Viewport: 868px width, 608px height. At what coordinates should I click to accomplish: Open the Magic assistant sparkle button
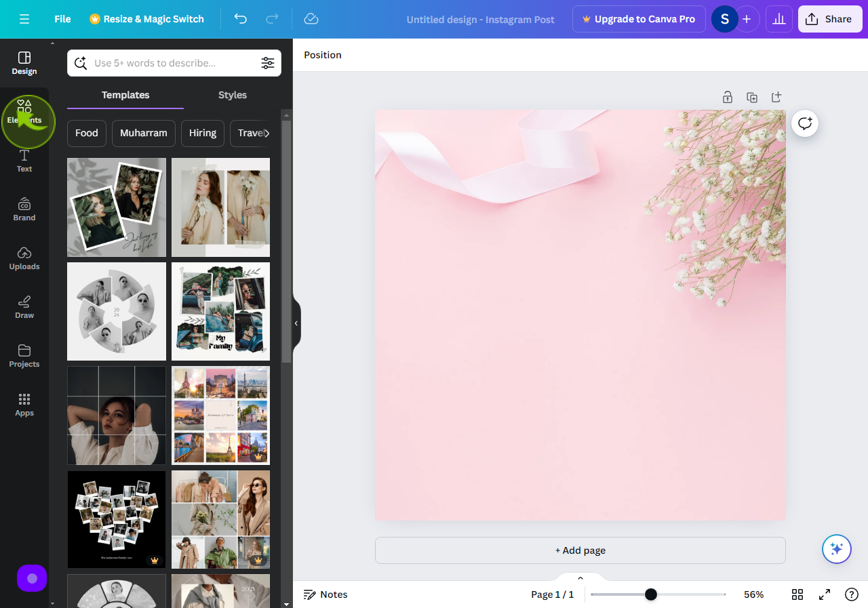pos(836,549)
